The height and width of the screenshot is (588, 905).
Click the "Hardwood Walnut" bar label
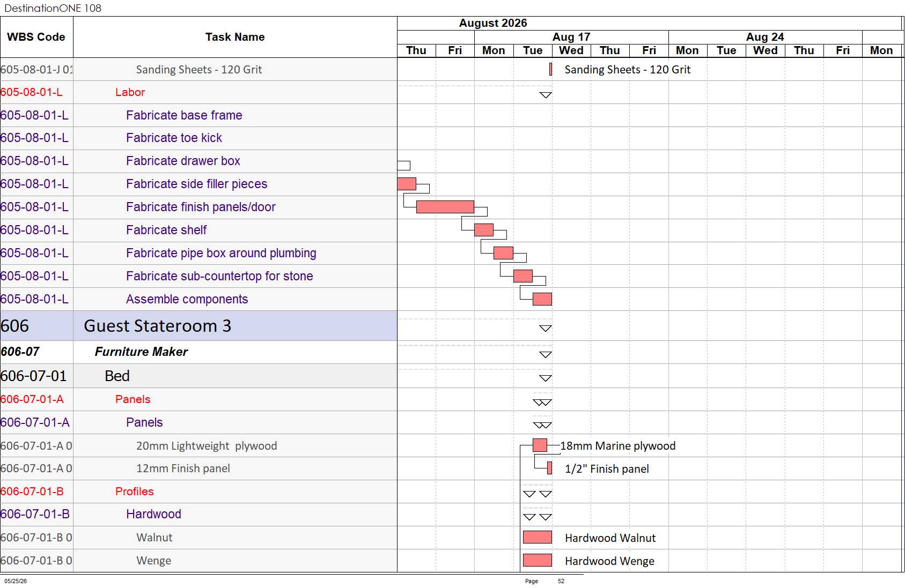[610, 538]
